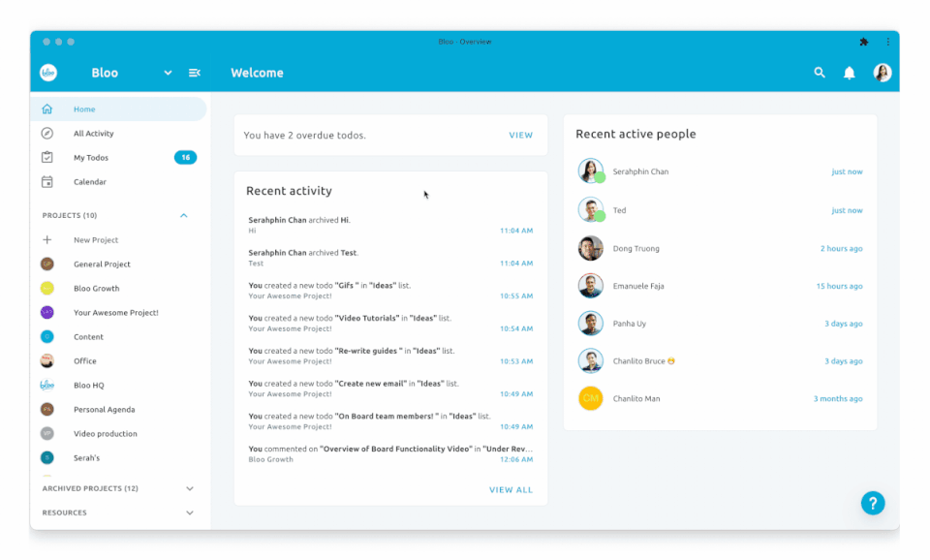The image size is (930, 560).
Task: Click the Personal Agenda icon
Action: 46,409
